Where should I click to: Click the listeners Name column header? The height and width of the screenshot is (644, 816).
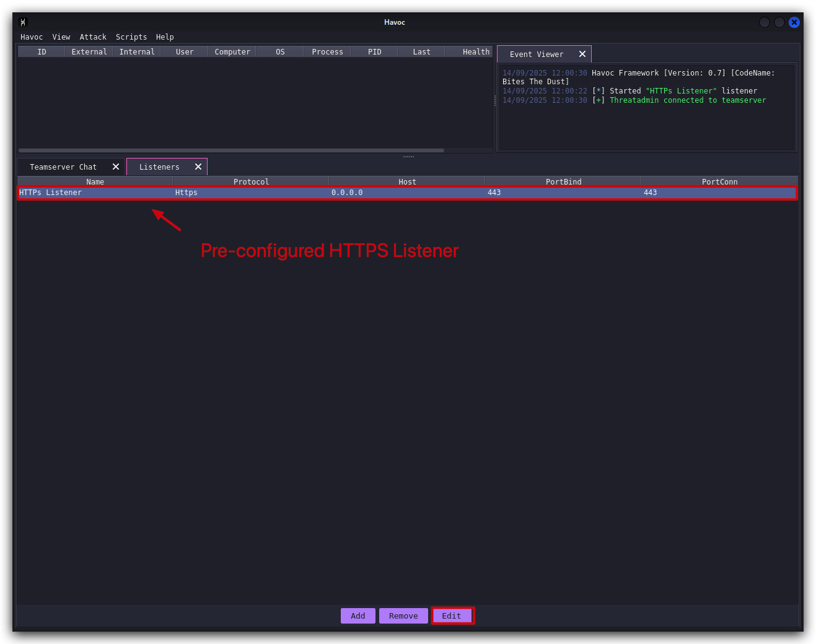point(95,182)
